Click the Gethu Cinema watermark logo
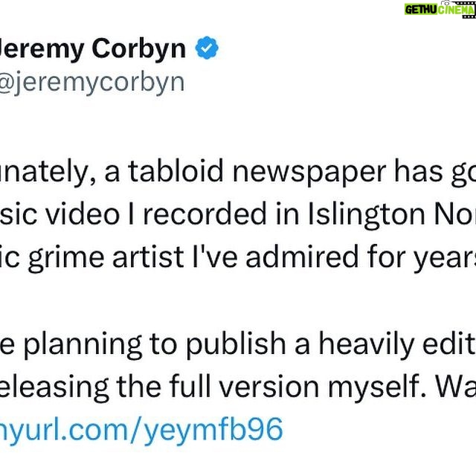The width and height of the screenshot is (476, 476). (440, 10)
